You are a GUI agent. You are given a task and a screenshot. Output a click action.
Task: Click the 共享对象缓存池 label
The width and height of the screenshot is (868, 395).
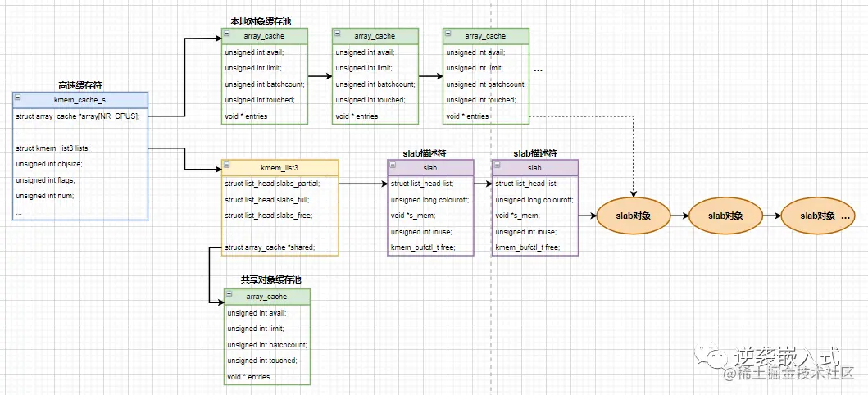270,280
